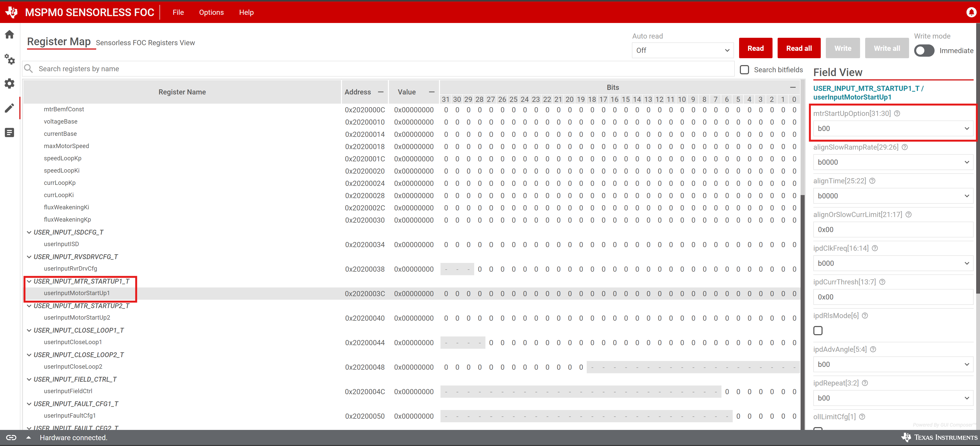980x446 pixels.
Task: Open the File menu
Action: click(178, 12)
